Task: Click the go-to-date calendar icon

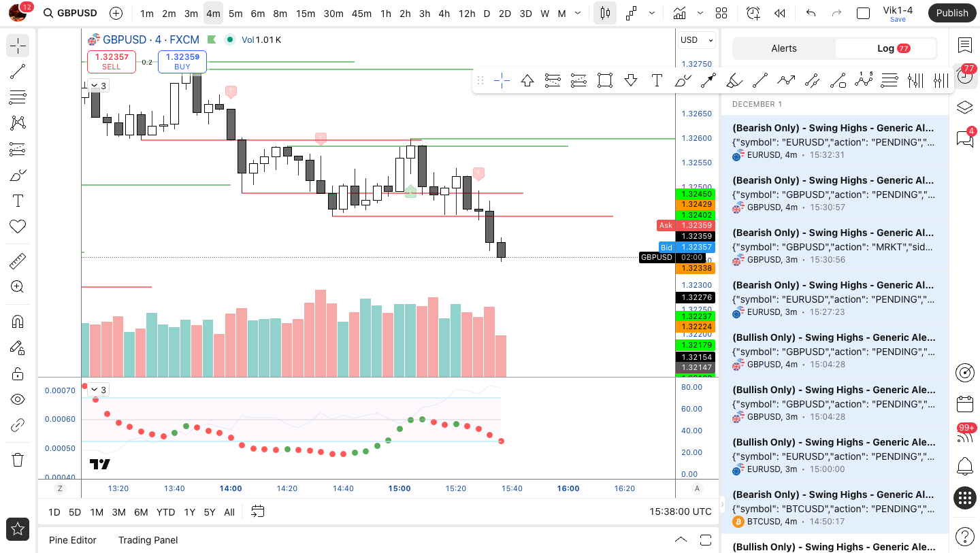Action: (x=257, y=512)
